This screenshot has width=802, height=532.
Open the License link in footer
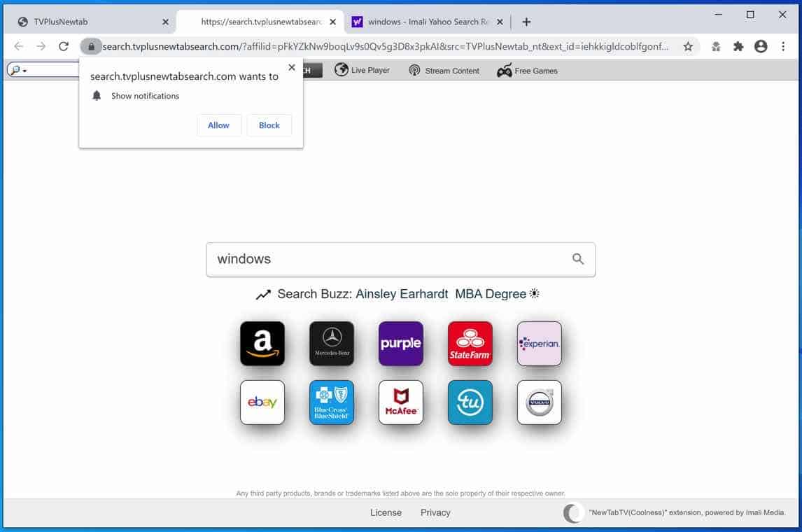click(x=386, y=512)
